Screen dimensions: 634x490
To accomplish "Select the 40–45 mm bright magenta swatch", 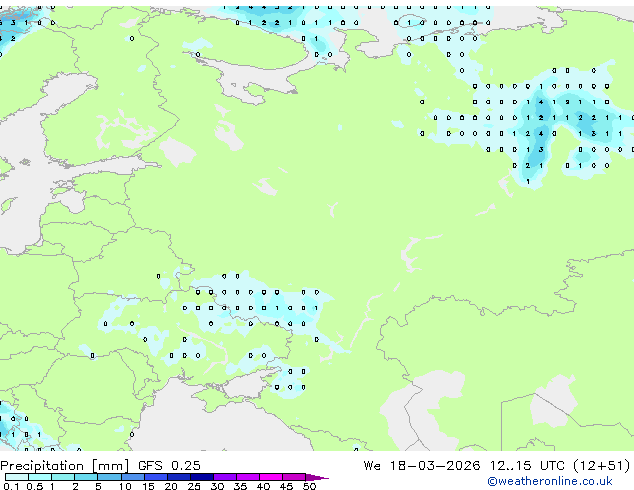I will (x=271, y=477).
